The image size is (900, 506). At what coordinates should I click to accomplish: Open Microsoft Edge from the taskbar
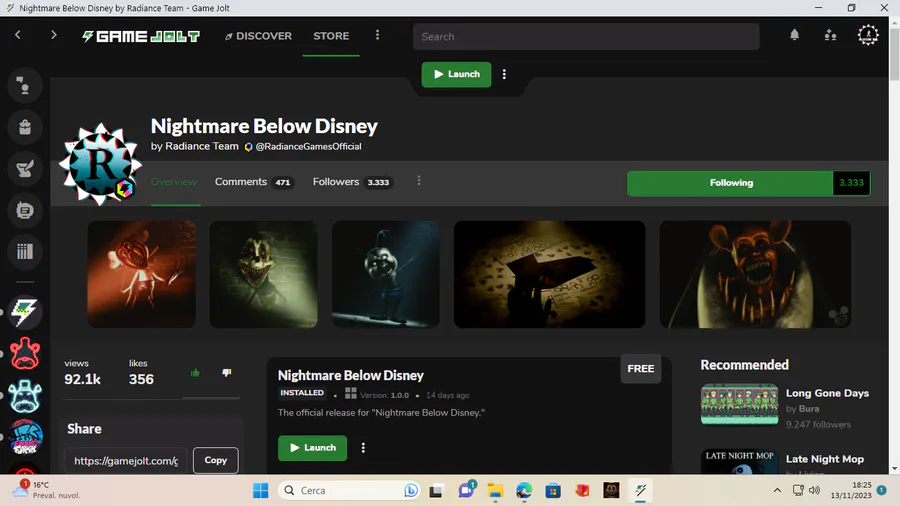524,491
